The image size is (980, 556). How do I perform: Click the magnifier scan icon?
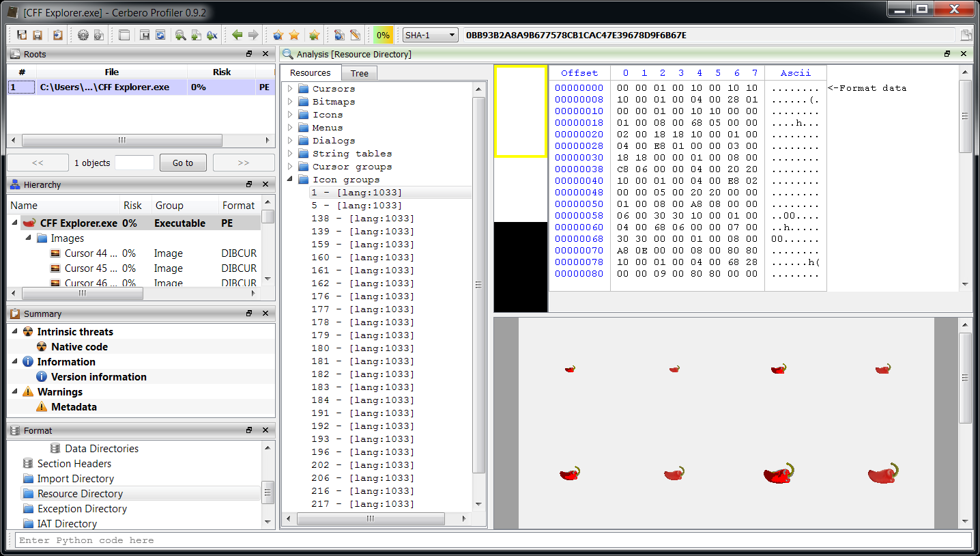(x=181, y=35)
